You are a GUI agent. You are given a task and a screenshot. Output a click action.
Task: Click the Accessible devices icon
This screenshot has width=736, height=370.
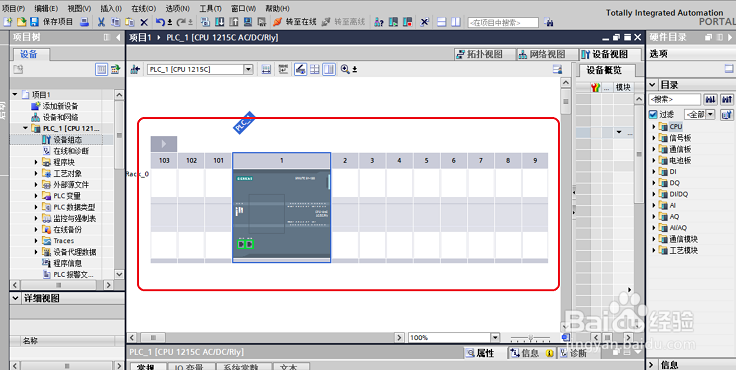tap(379, 22)
